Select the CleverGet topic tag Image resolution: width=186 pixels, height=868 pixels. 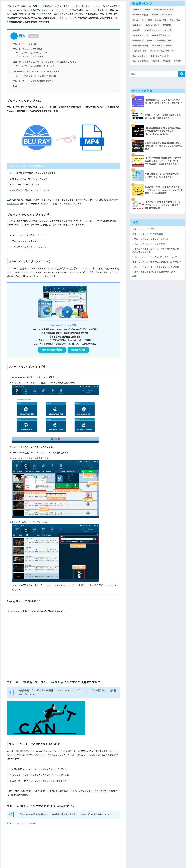(x=175, y=20)
